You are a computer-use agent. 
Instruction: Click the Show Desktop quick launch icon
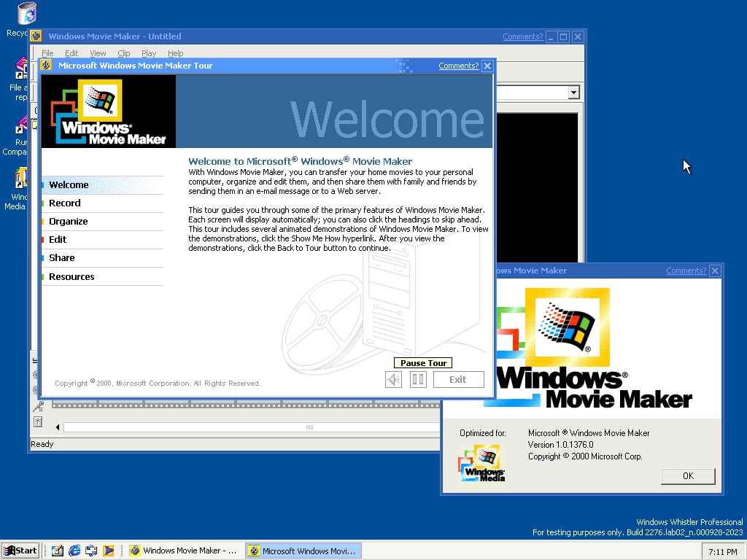tap(57, 551)
